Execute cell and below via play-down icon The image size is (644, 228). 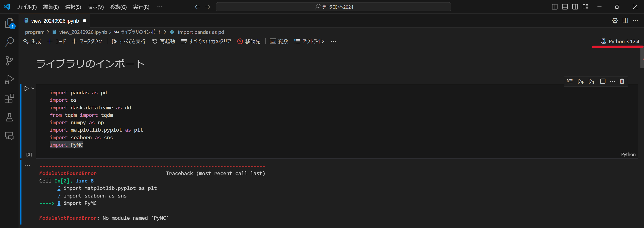click(591, 81)
